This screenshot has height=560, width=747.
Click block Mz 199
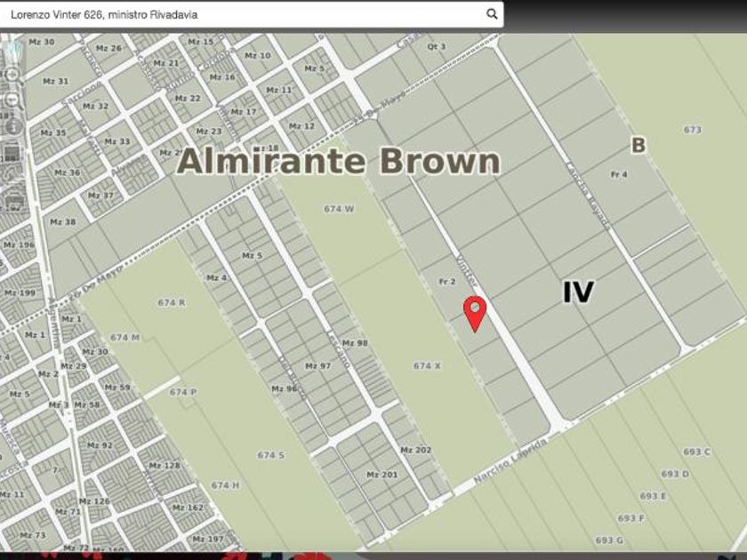20,292
